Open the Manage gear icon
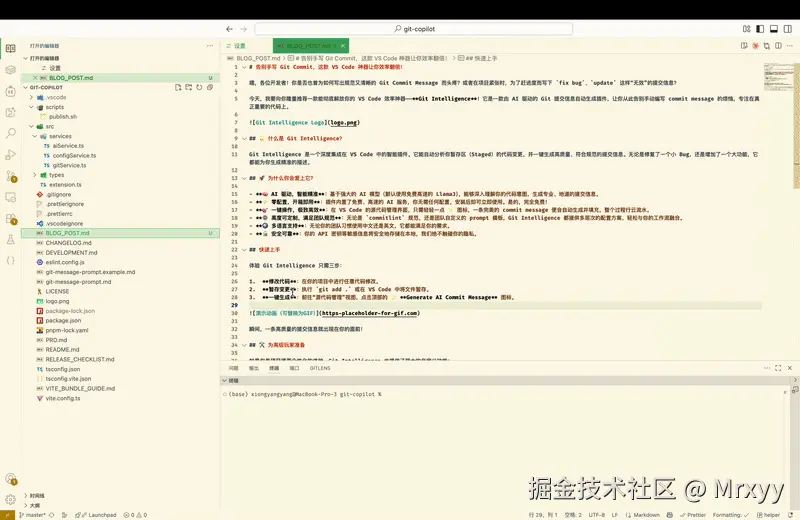800x520 pixels. (10, 500)
